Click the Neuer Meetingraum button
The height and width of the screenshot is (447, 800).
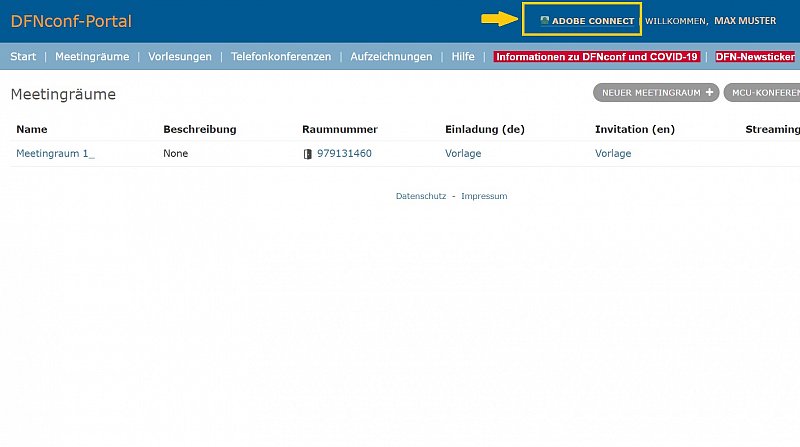(656, 92)
